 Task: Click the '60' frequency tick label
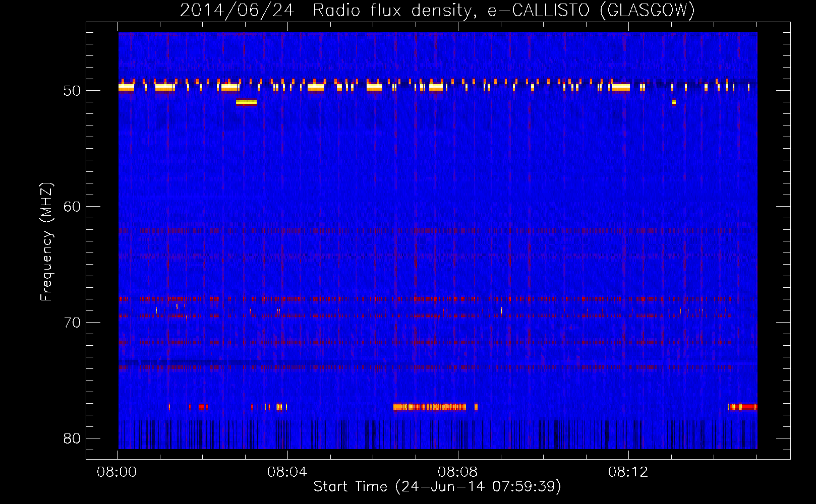pos(72,207)
